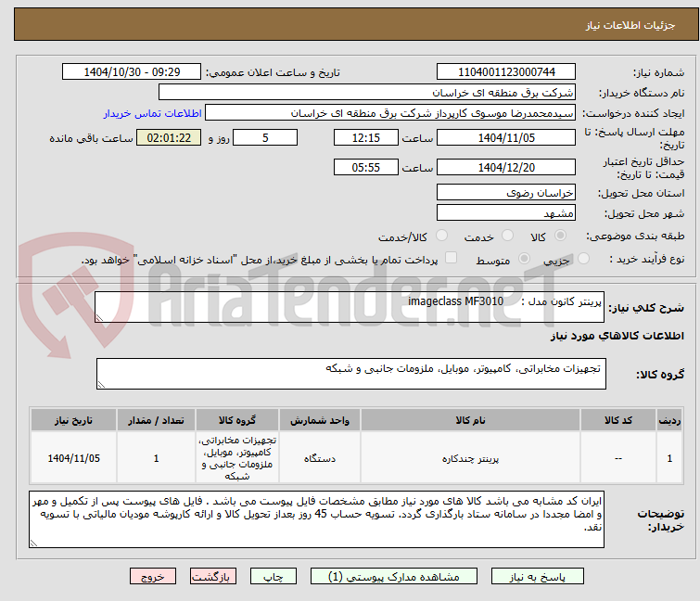
Task: Click the response deadline date 1404/11/05 field
Action: tap(506, 137)
